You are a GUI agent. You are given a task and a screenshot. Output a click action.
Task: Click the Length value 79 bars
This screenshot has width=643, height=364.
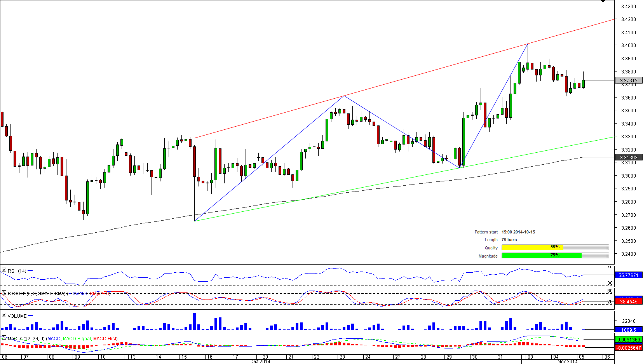(509, 240)
